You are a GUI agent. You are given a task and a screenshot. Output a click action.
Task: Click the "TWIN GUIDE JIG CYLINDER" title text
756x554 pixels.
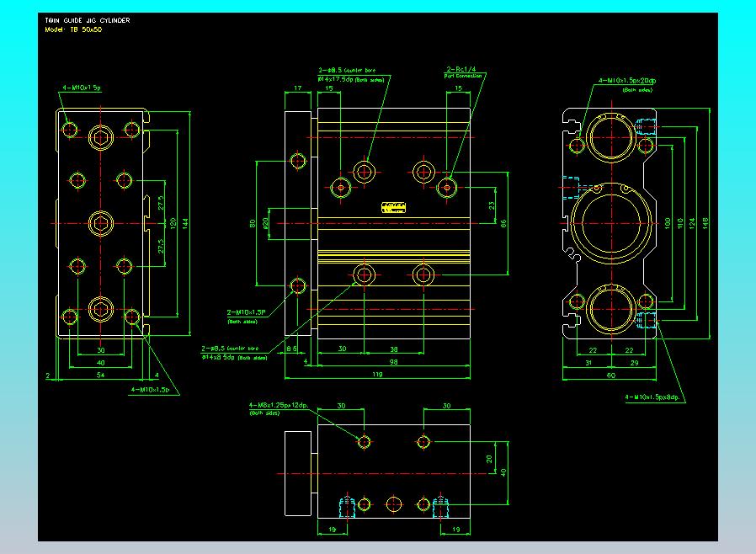[x=88, y=20]
